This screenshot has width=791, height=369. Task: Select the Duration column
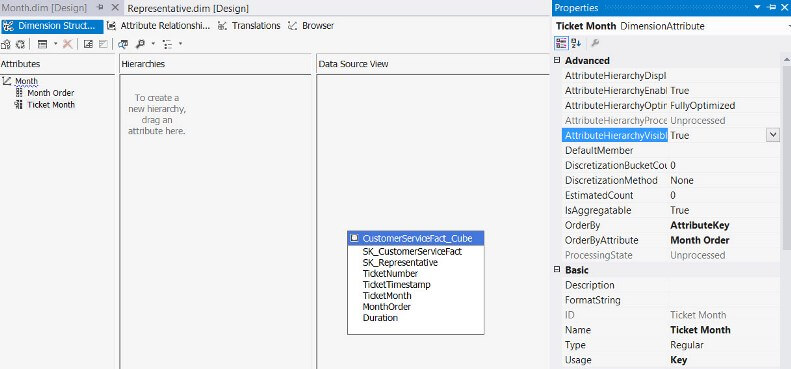tap(380, 318)
